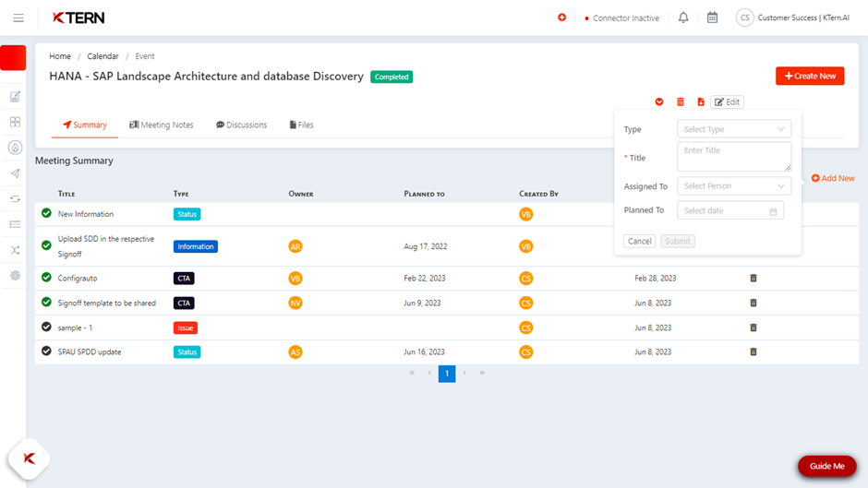Go to last page double-arrow
The height and width of the screenshot is (488, 868).
[x=482, y=373]
